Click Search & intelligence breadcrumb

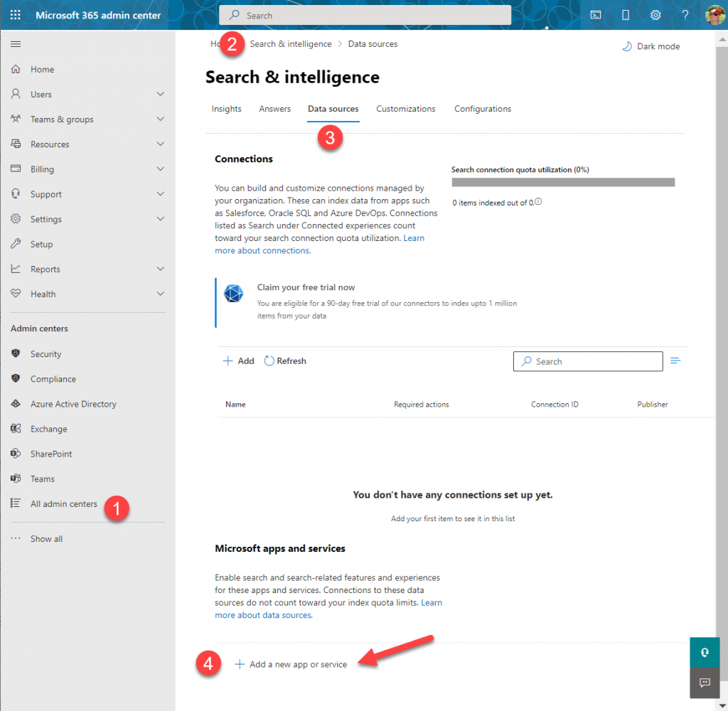click(291, 43)
